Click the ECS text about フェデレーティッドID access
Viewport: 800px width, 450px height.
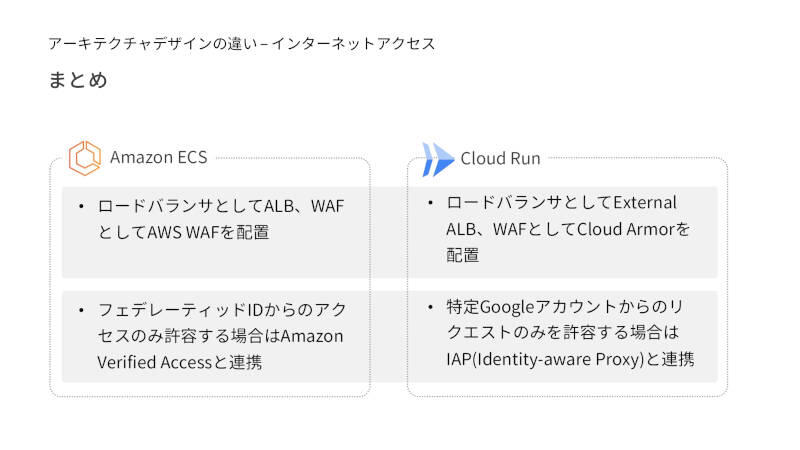(220, 335)
